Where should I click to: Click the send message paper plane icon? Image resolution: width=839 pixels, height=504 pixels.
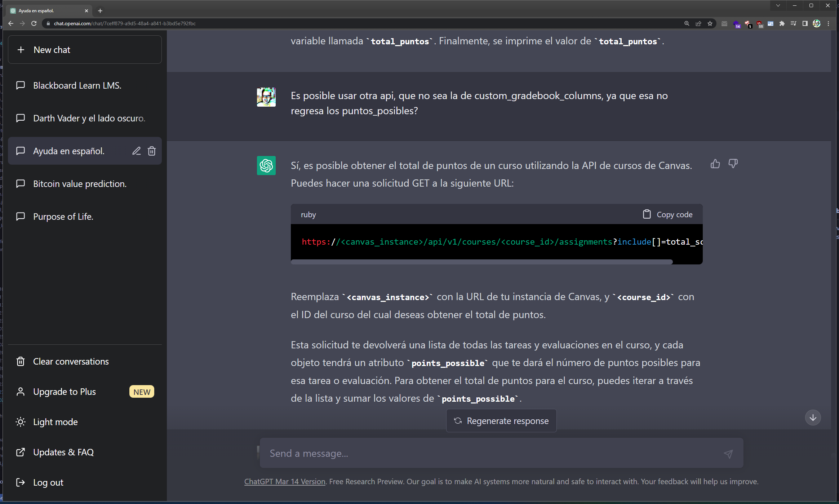tap(728, 454)
